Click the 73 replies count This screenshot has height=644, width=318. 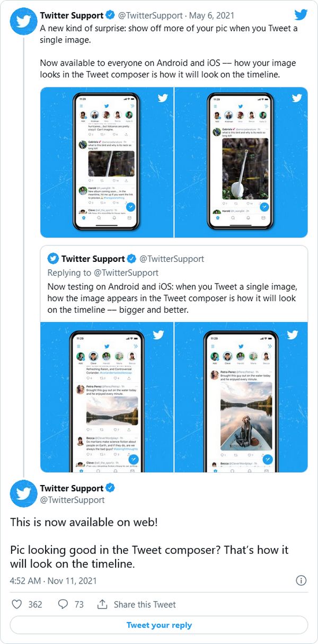tap(79, 604)
